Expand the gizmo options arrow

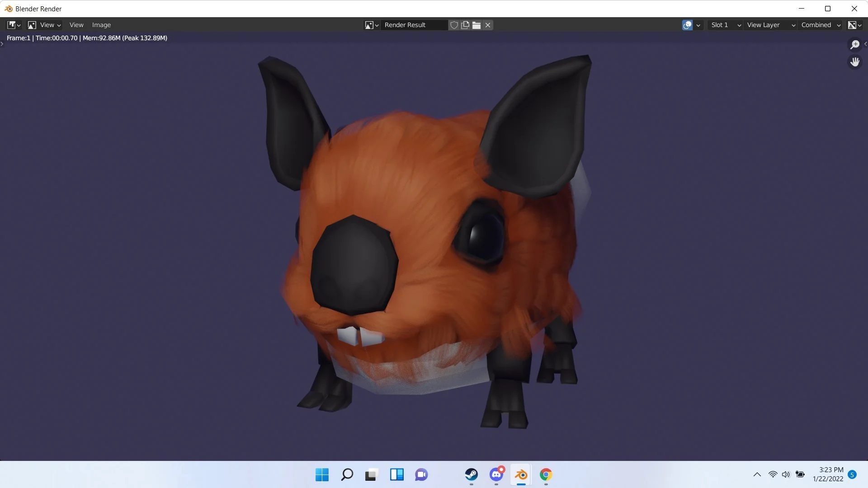[x=698, y=25]
